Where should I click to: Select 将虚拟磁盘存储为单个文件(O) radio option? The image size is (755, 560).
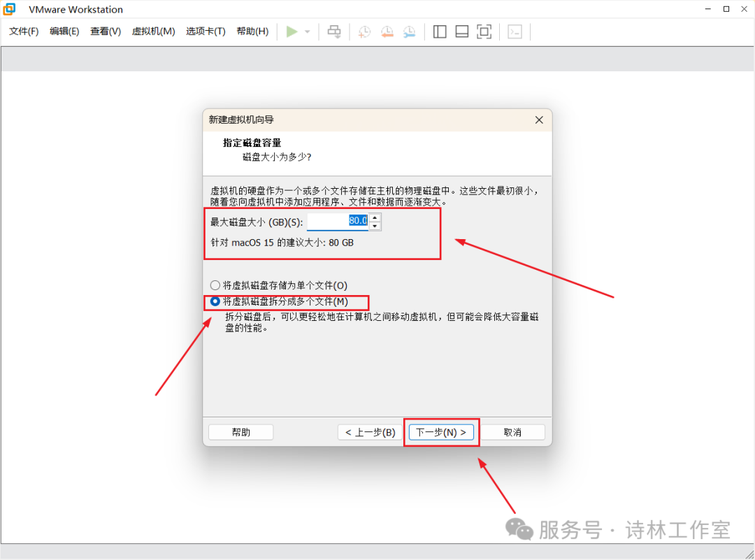(x=279, y=285)
